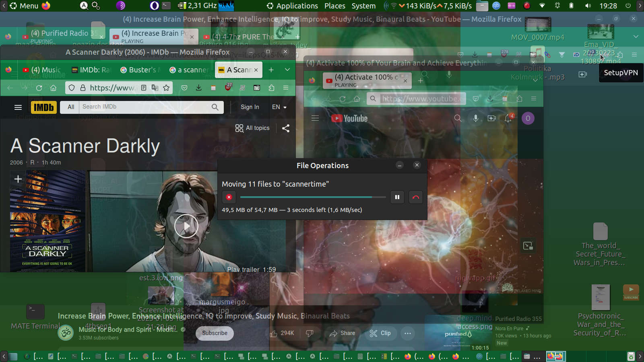Open the A Scanner Darkly poster image
Image resolution: width=644 pixels, height=362 pixels.
tap(47, 221)
